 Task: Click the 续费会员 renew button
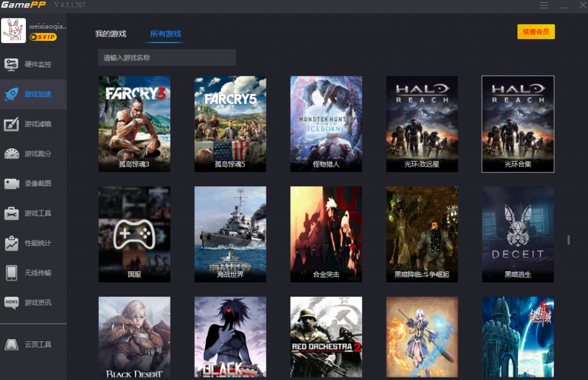(536, 32)
